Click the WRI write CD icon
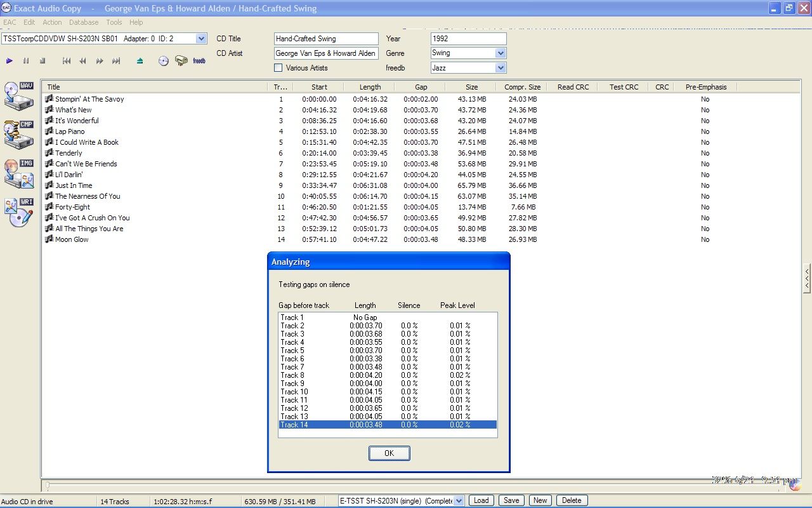The image size is (812, 508). (19, 212)
